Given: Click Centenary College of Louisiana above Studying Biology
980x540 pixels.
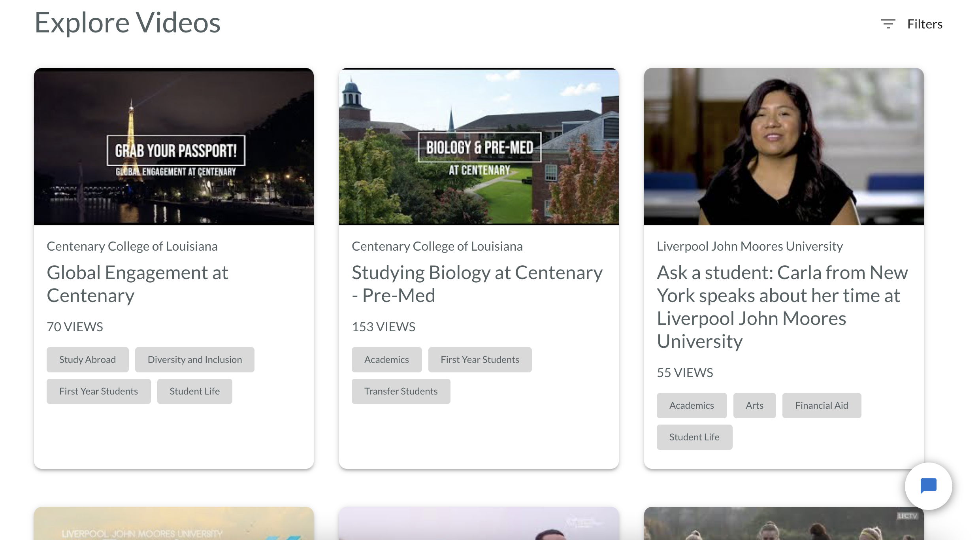Looking at the screenshot, I should tap(437, 246).
